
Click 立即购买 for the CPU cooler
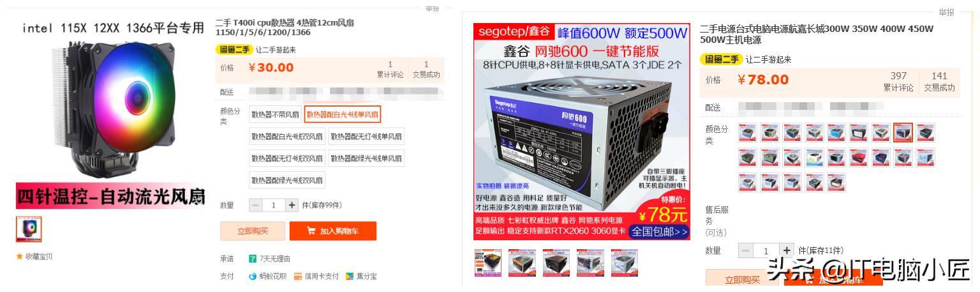click(253, 231)
